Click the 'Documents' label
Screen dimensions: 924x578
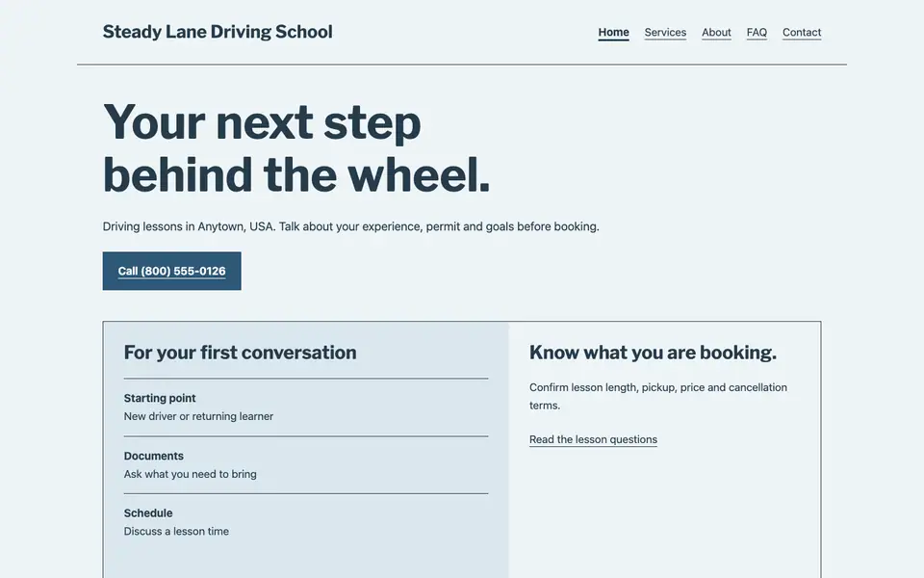tap(154, 456)
